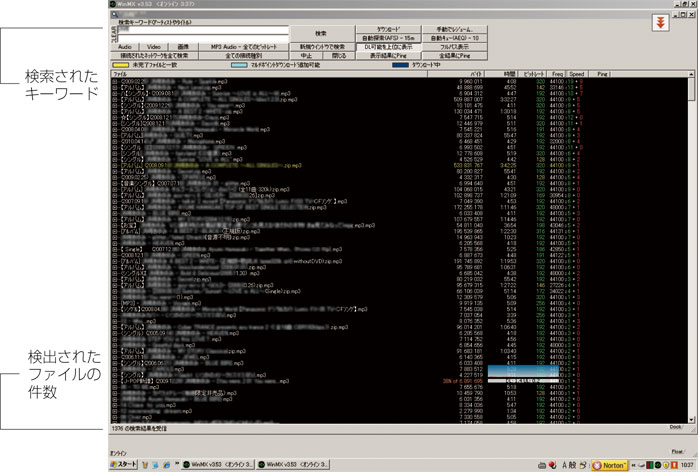Click the 閉じる button
This screenshot has width=698, height=472.
(339, 56)
